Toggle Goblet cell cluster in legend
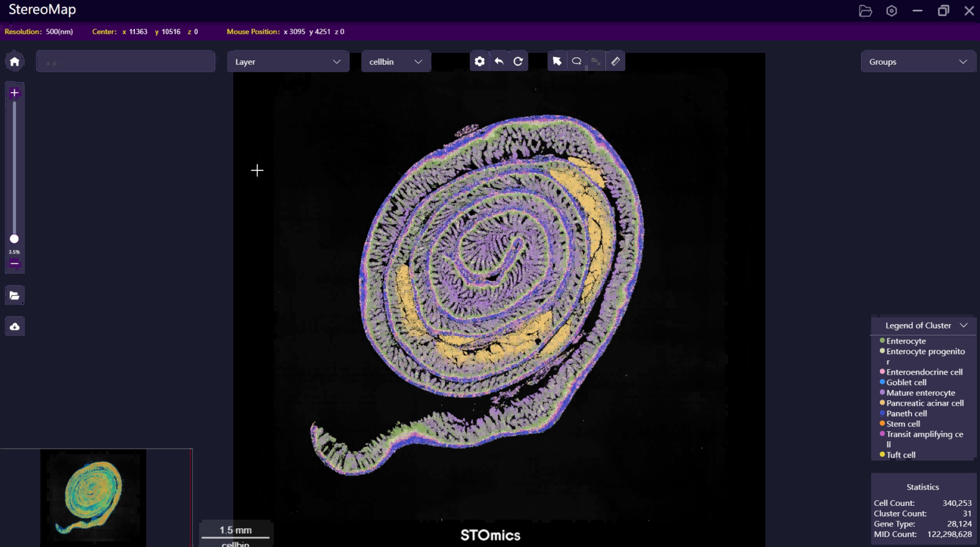980x547 pixels. [x=906, y=383]
